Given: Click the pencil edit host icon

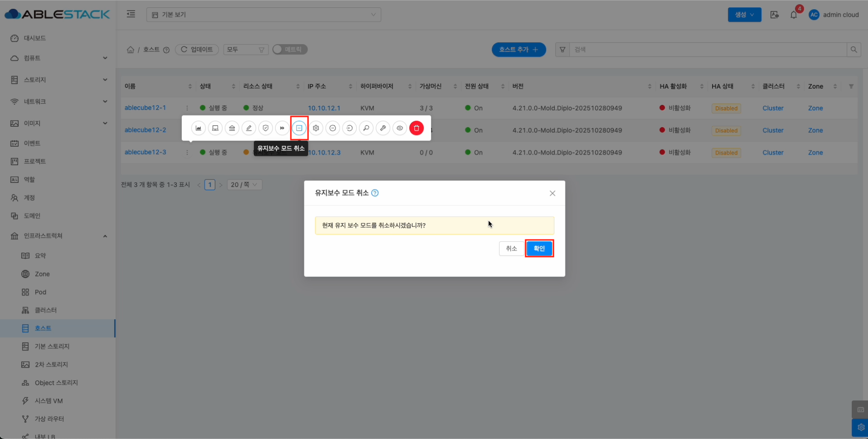Looking at the screenshot, I should 249,128.
